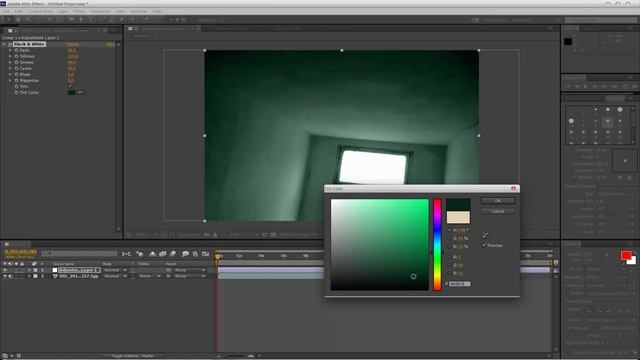Expand the Reds property
Screen dimensions: 640x360
10,50
